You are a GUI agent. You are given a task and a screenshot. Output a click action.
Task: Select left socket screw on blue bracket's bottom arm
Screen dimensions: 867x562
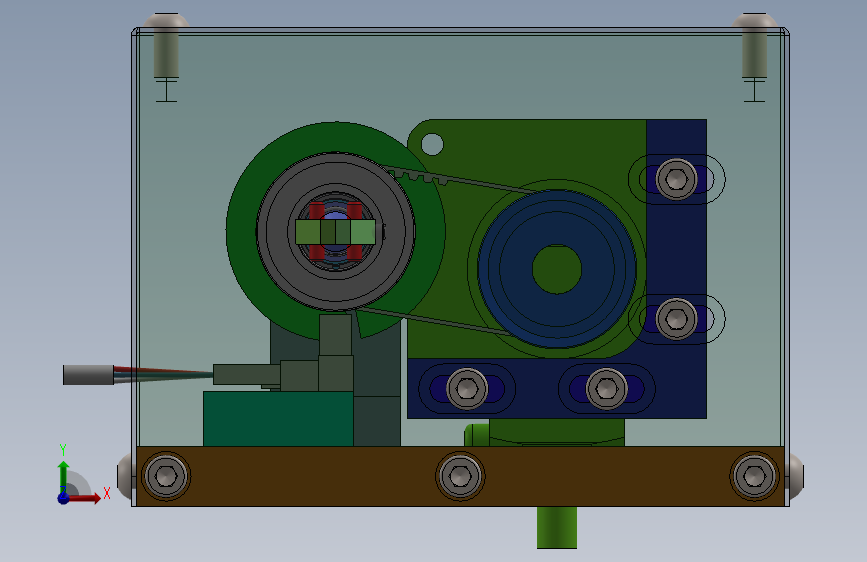pyautogui.click(x=467, y=388)
